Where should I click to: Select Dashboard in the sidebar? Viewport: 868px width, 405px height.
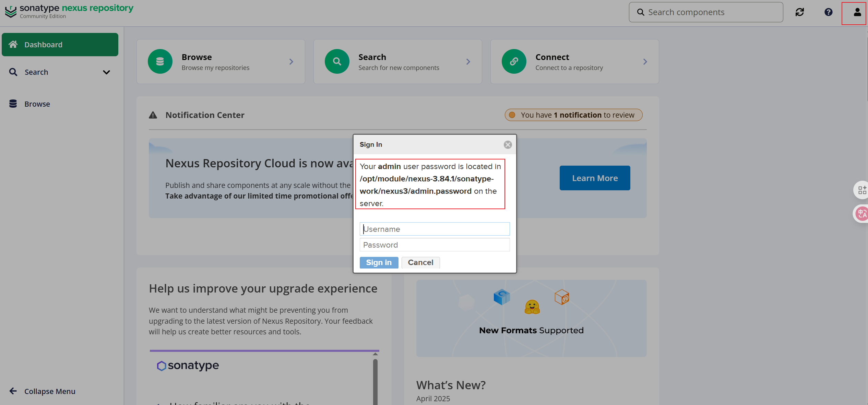click(60, 45)
